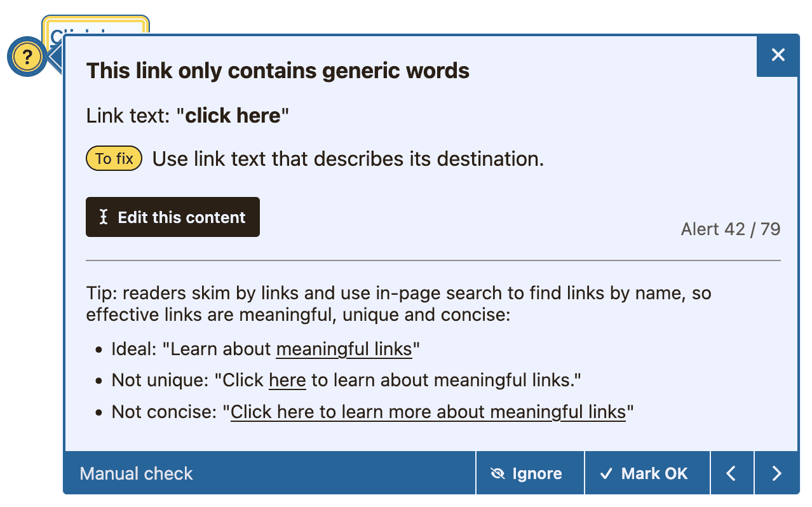Click the checkmark icon next to Mark OK

coord(606,473)
